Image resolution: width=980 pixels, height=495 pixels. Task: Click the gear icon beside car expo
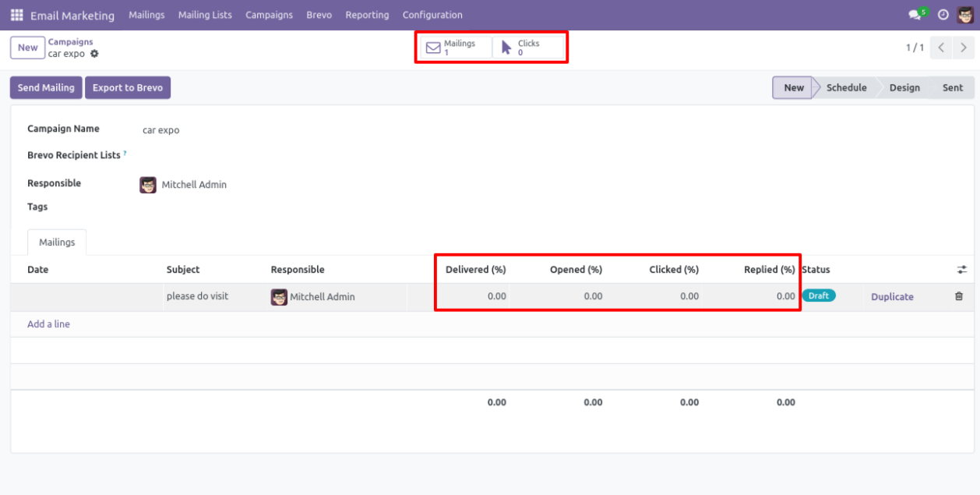95,54
